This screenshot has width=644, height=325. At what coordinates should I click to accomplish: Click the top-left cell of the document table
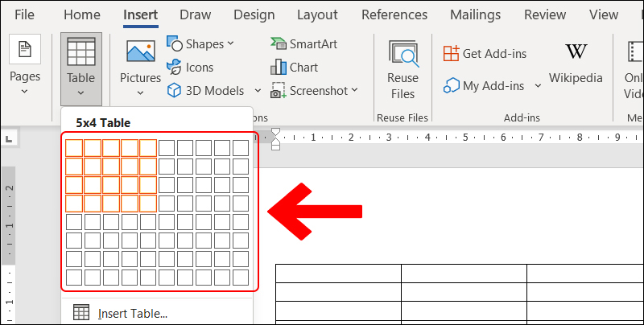point(338,273)
